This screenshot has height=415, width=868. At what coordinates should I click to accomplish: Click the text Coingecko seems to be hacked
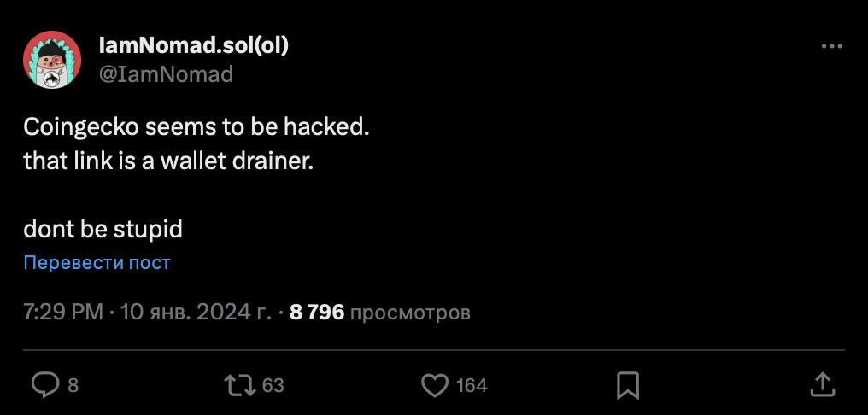click(196, 128)
